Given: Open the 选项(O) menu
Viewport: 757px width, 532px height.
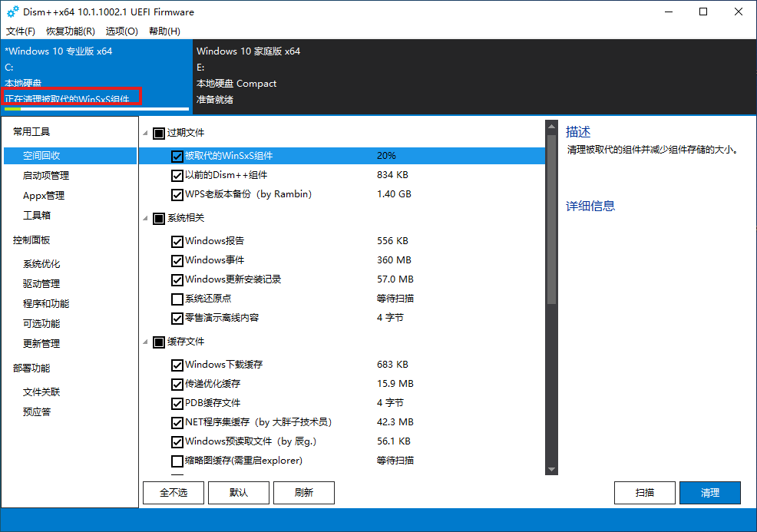Looking at the screenshot, I should point(121,31).
